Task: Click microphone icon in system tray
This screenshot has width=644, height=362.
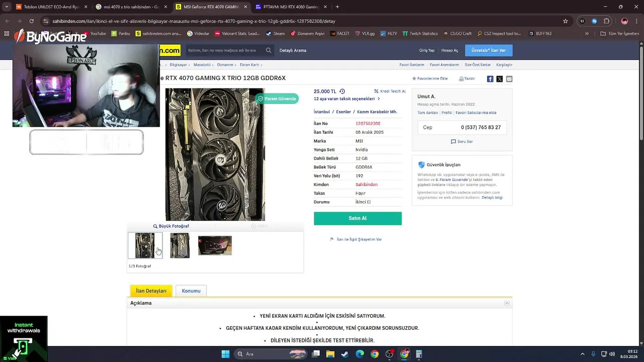Action: (x=594, y=354)
